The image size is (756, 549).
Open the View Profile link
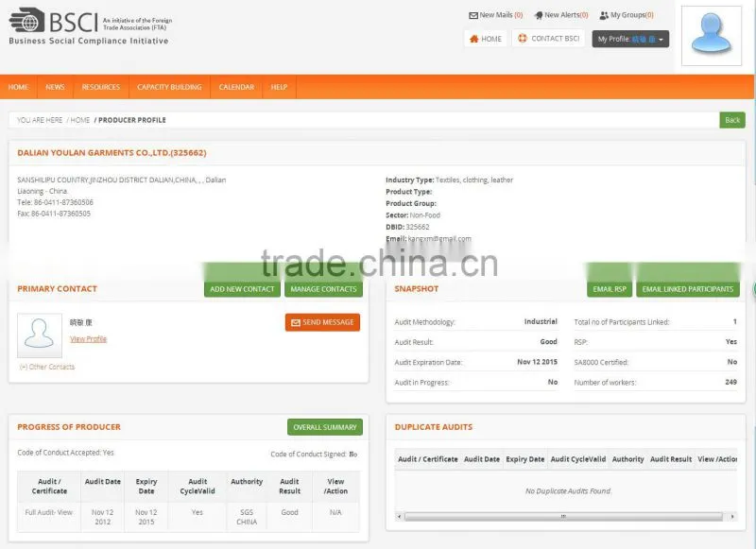(x=88, y=339)
